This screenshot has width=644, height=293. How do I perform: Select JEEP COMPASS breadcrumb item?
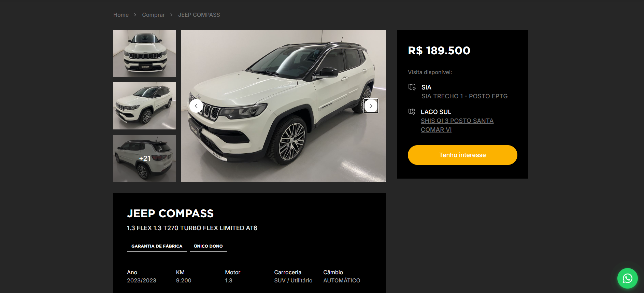pos(199,15)
